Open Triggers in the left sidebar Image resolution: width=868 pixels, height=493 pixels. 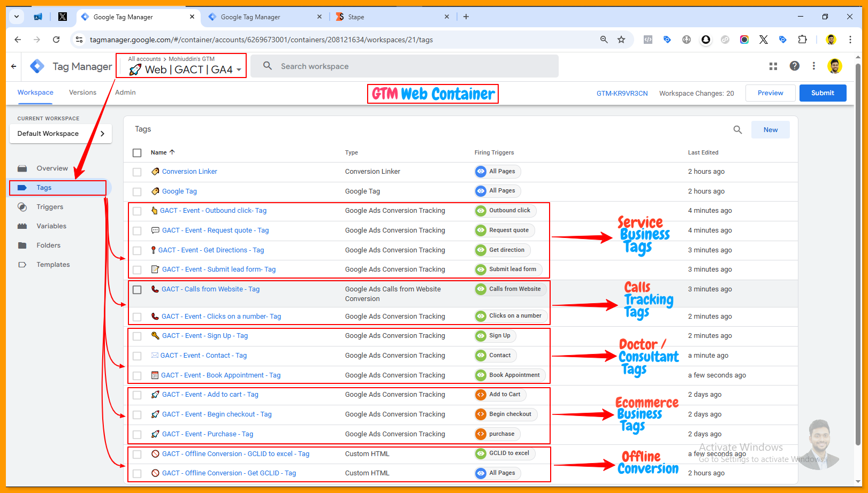tap(49, 207)
